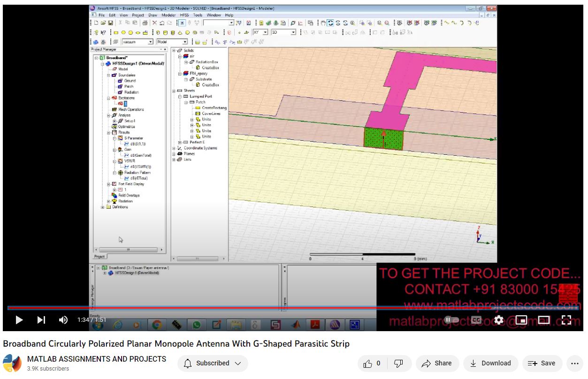
Task: Open Subscribed notification dropdown
Action: (x=213, y=363)
